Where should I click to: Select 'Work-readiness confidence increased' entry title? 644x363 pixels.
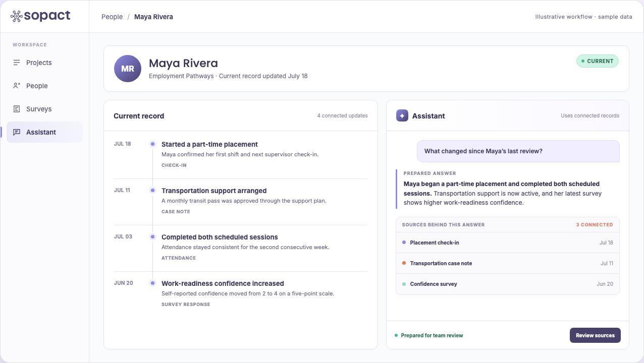coord(223,283)
